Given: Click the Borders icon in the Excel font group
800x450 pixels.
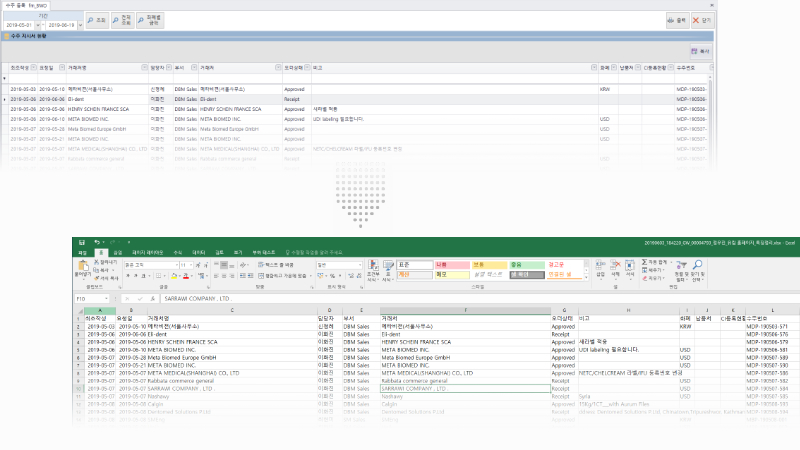Looking at the screenshot, I should [159, 276].
